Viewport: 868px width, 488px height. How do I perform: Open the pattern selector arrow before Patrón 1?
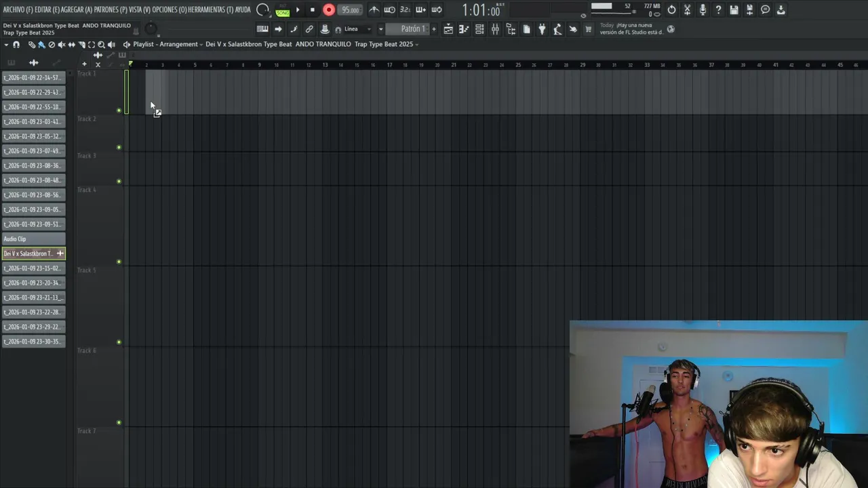381,29
